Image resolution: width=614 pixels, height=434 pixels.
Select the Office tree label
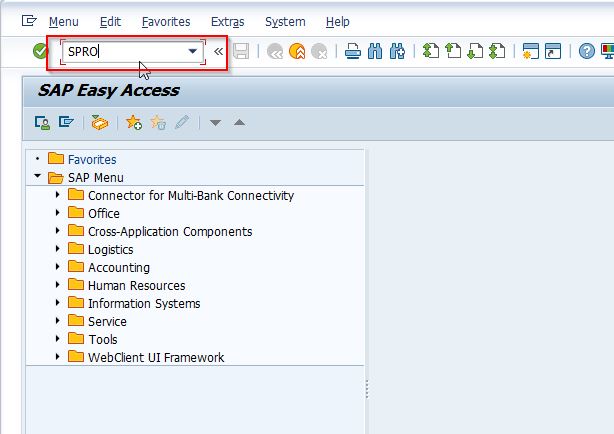tap(104, 213)
